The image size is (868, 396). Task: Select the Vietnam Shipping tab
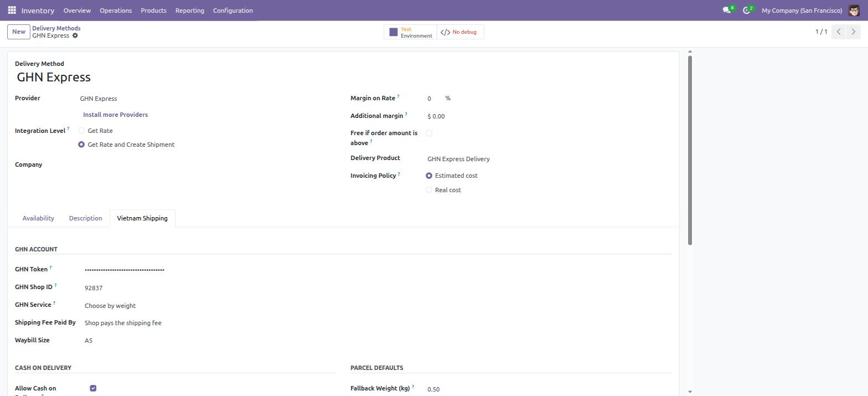[142, 218]
